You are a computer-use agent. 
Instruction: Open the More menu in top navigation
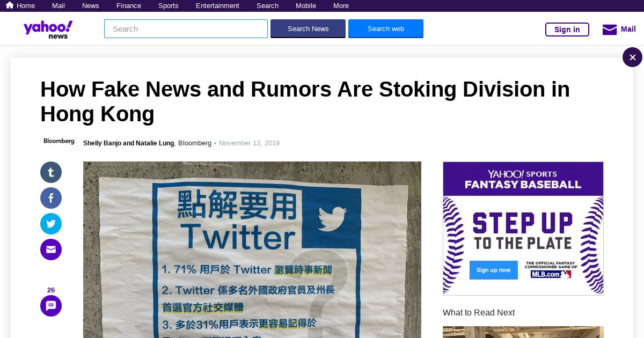(x=341, y=6)
